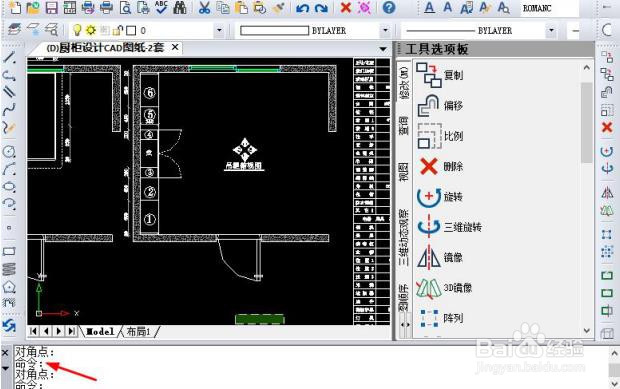
Task: Click the red X delete icon in top toolbar
Action: pos(346,8)
